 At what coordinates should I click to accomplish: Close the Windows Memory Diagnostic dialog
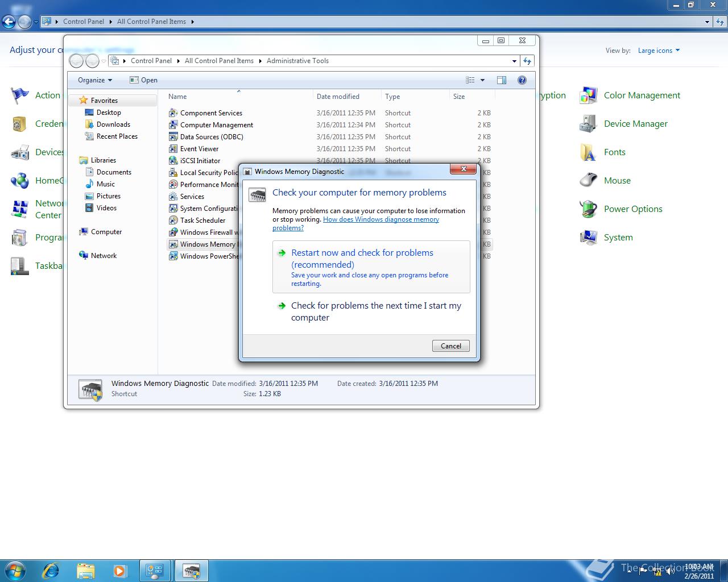pyautogui.click(x=463, y=169)
